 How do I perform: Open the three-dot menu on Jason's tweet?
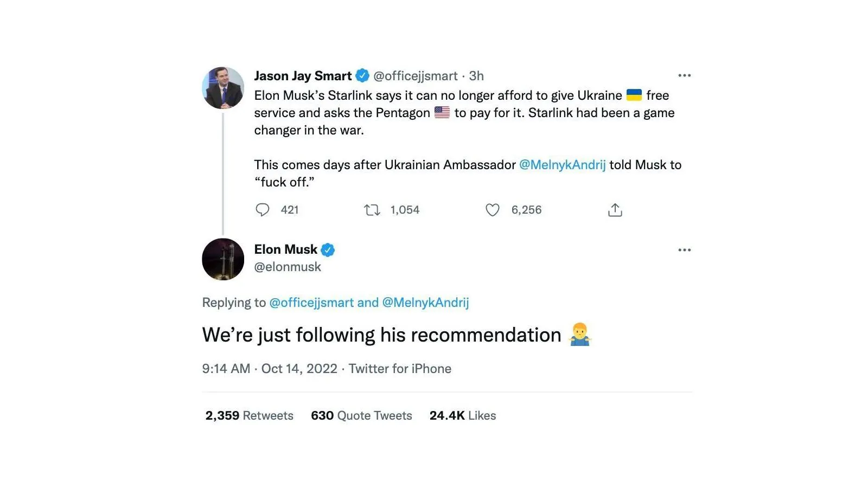pos(685,75)
